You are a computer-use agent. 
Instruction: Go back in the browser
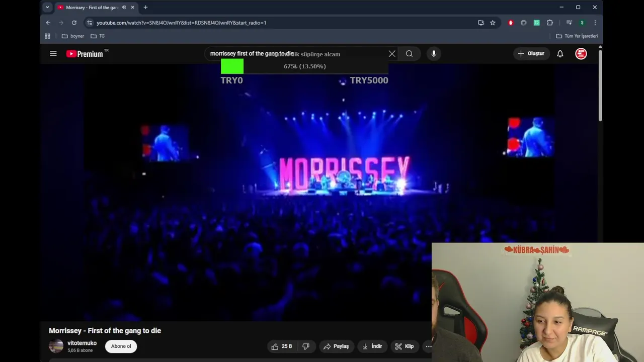[48, 23]
